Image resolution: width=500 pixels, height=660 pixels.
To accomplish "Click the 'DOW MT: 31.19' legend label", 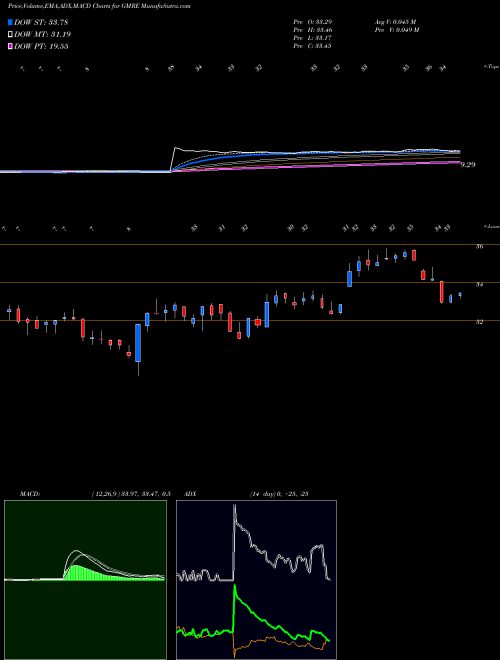I will (43, 35).
